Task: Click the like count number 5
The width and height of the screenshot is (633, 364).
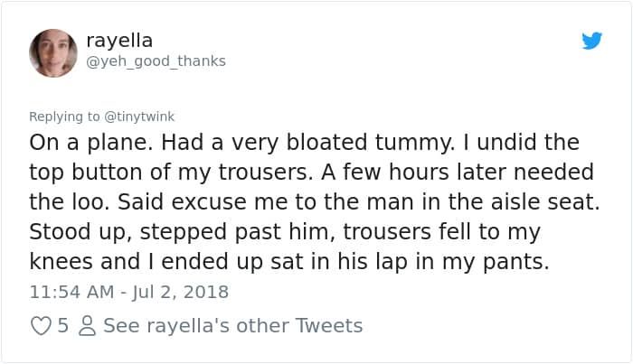Action: click(63, 326)
